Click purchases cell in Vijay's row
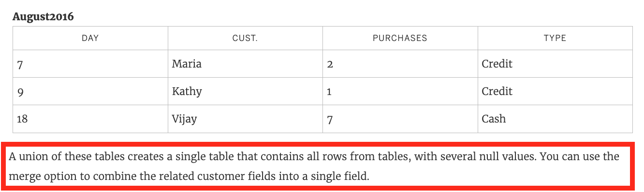 pyautogui.click(x=400, y=119)
